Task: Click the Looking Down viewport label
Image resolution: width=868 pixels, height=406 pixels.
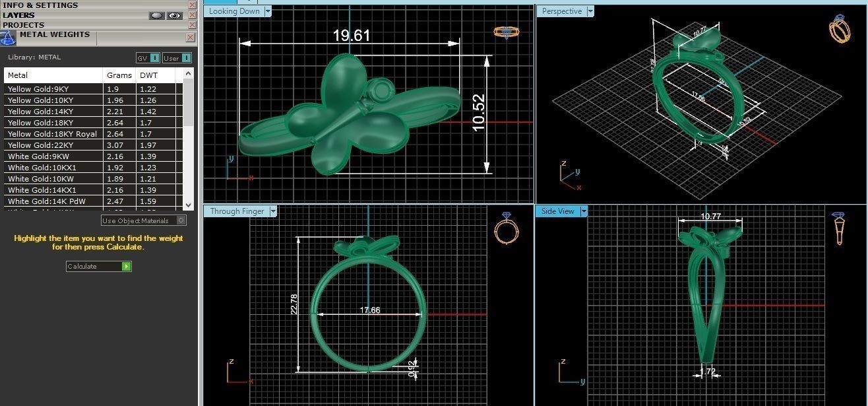Action: click(234, 11)
